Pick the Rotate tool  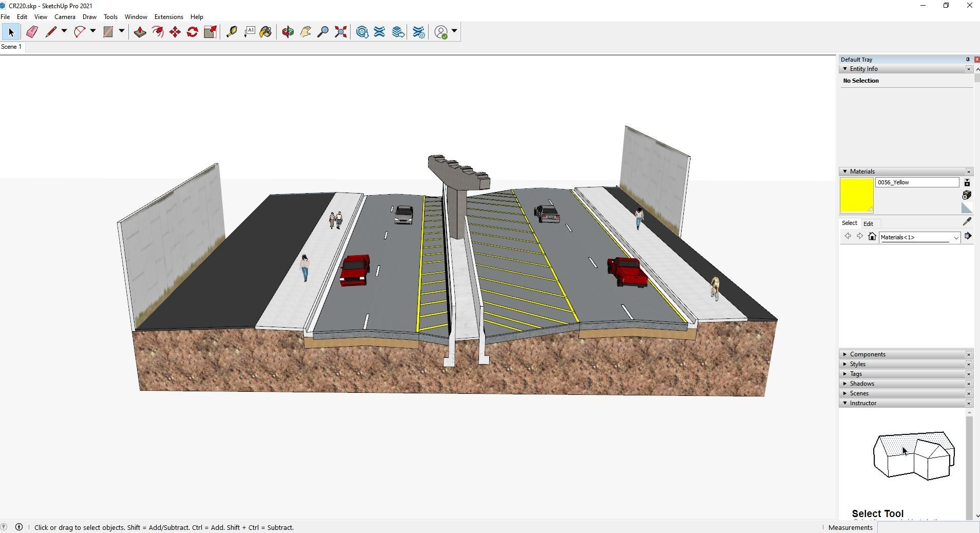tap(193, 32)
